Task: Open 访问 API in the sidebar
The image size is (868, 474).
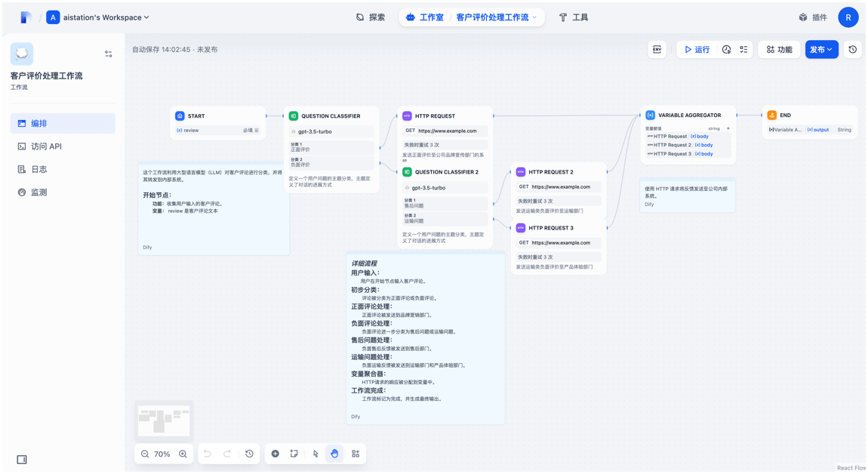Action: [x=45, y=146]
